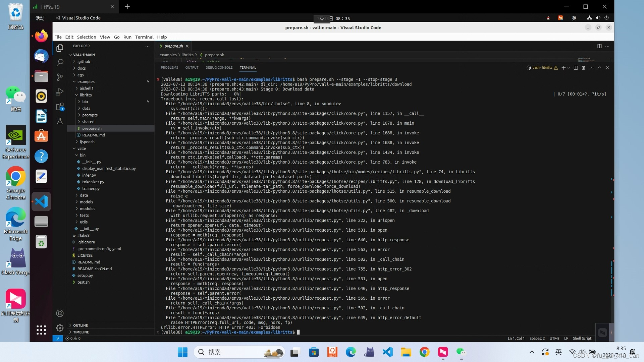Open Explorer view in activity bar
644x362 pixels.
pos(60,48)
